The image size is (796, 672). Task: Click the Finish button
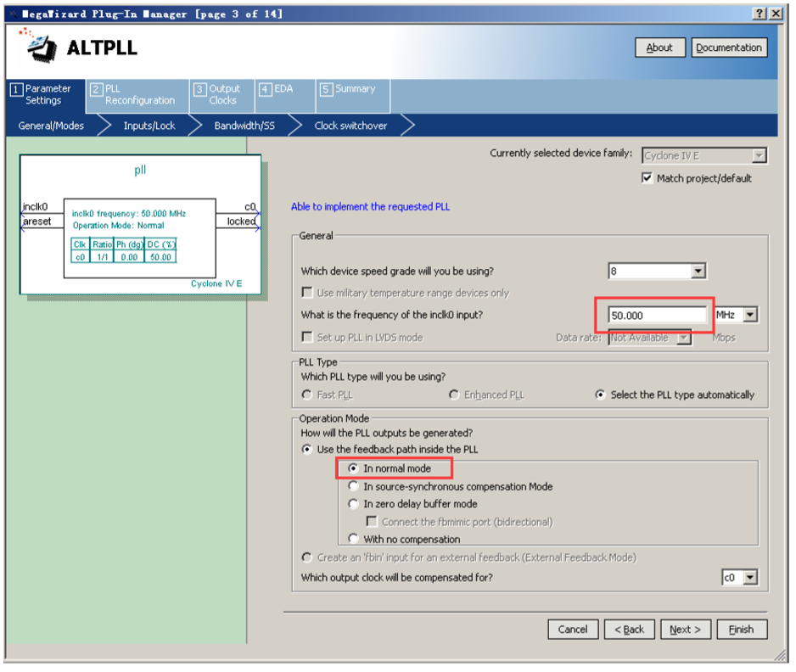[x=742, y=630]
